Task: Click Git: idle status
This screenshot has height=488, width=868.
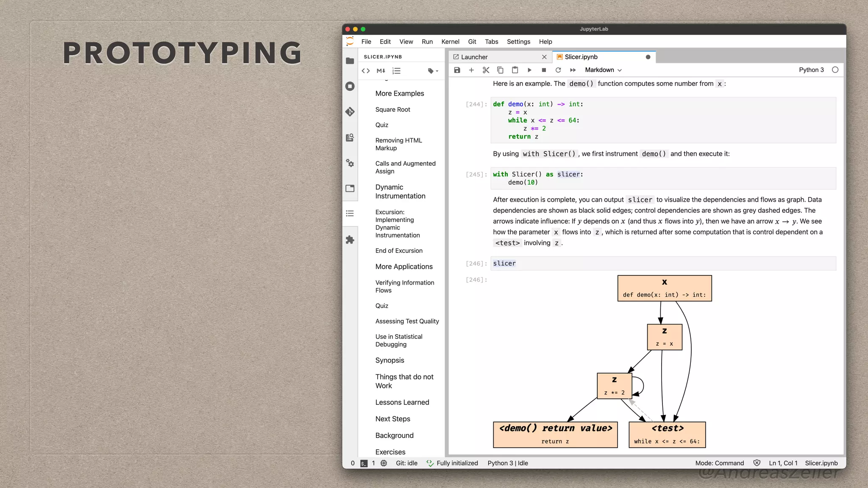Action: point(406,463)
